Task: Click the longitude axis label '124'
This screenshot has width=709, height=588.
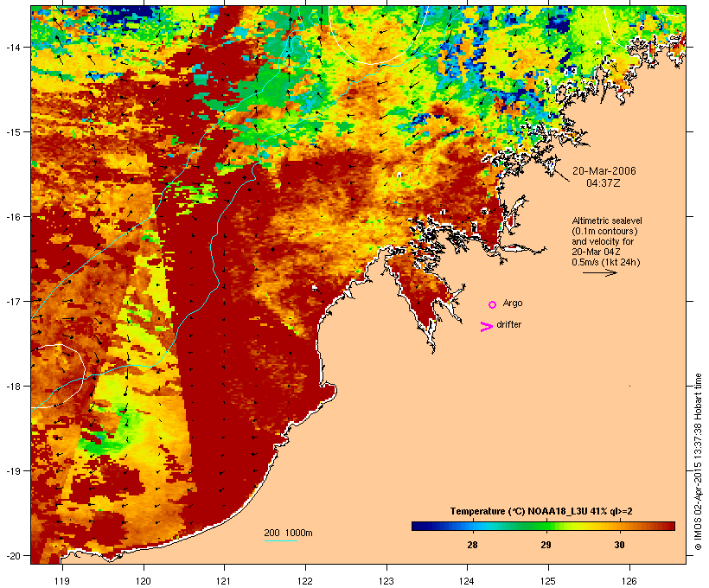Action: tap(467, 581)
